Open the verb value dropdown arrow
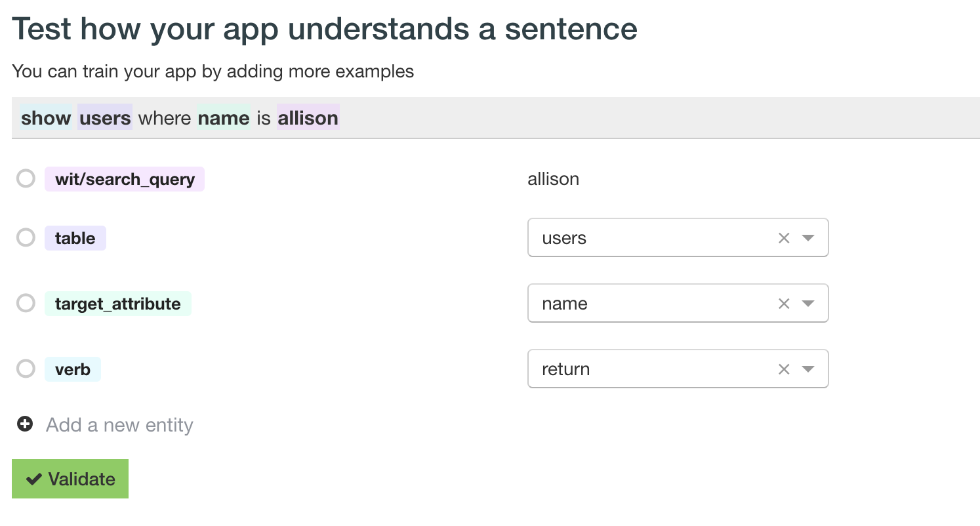Image resolution: width=980 pixels, height=526 pixels. point(808,369)
